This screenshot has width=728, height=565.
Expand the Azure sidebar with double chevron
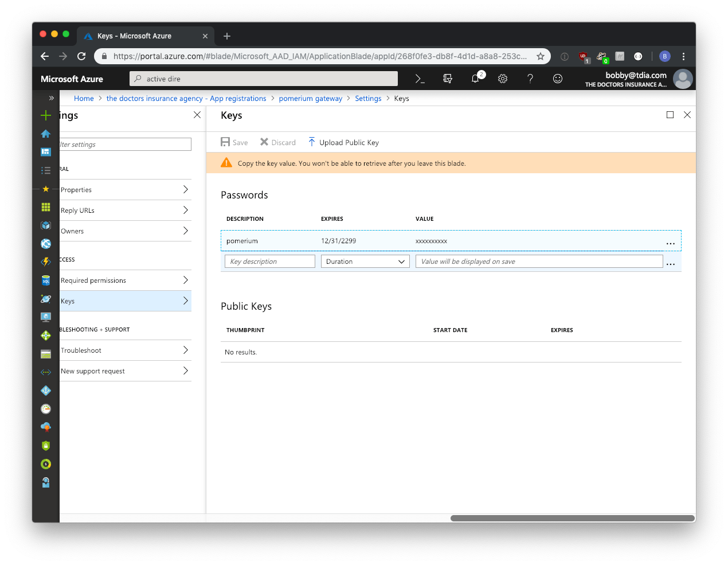(x=52, y=98)
